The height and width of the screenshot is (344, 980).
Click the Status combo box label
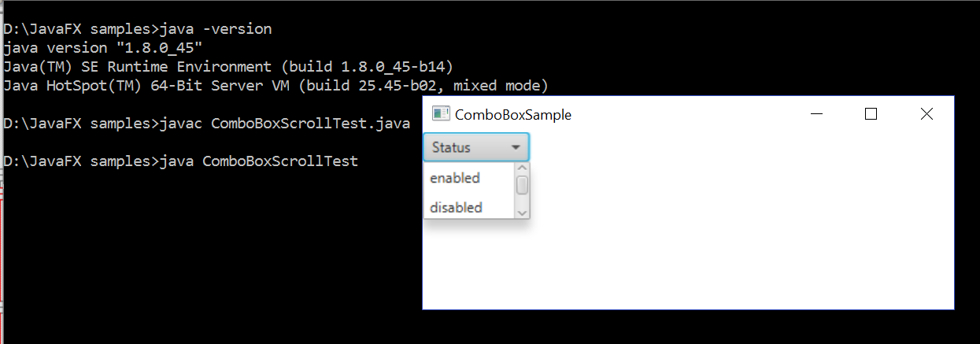coord(451,147)
